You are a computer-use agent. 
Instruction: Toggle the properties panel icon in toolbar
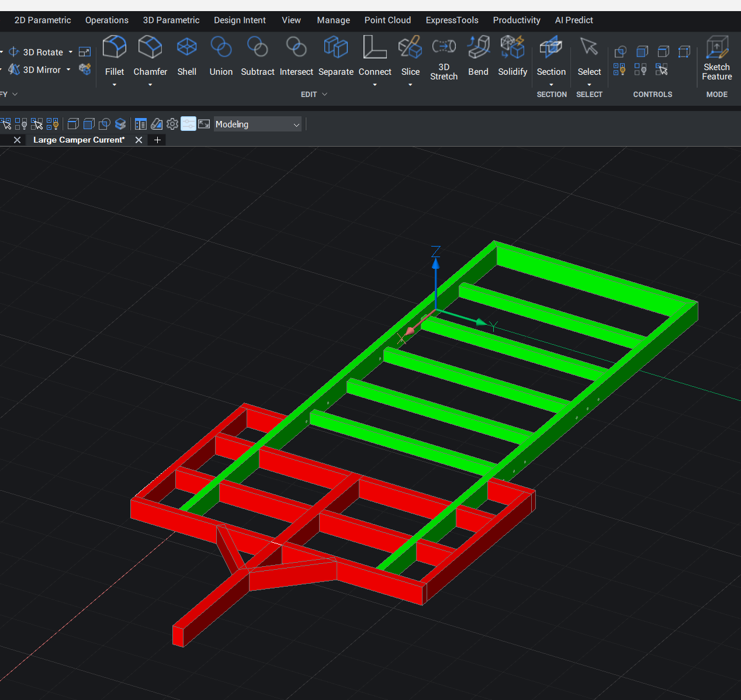click(141, 124)
